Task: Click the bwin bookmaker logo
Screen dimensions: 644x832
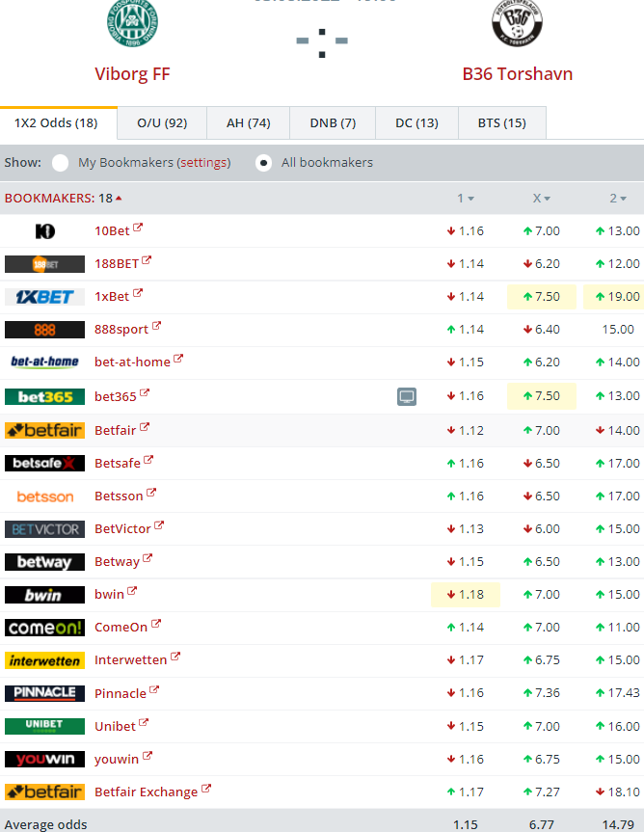Action: pyautogui.click(x=44, y=595)
